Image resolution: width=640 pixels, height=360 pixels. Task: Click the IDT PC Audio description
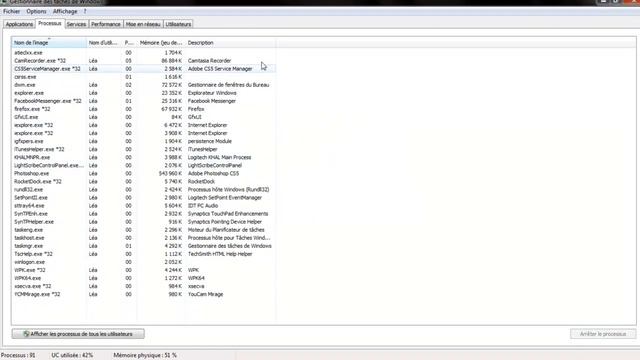pyautogui.click(x=203, y=206)
